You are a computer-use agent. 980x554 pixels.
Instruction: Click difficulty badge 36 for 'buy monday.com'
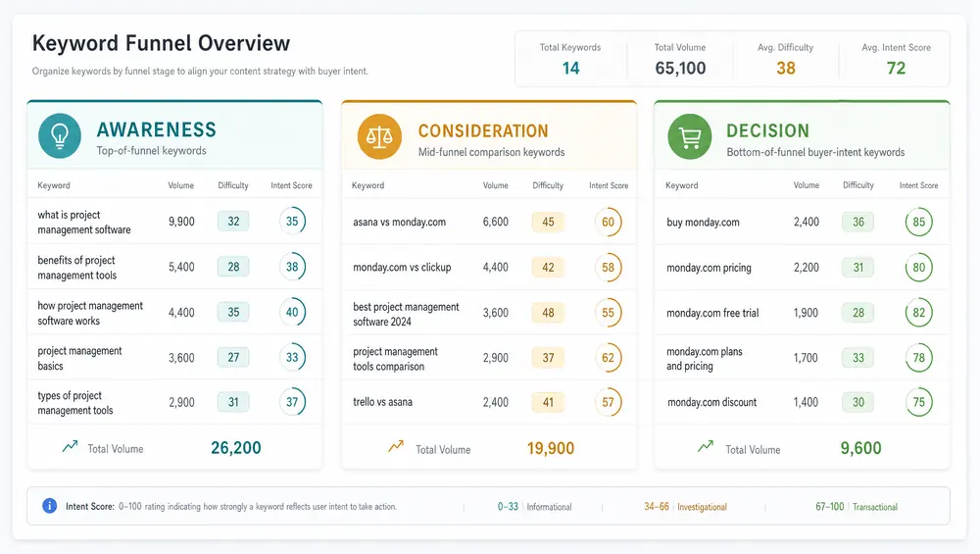coord(858,222)
